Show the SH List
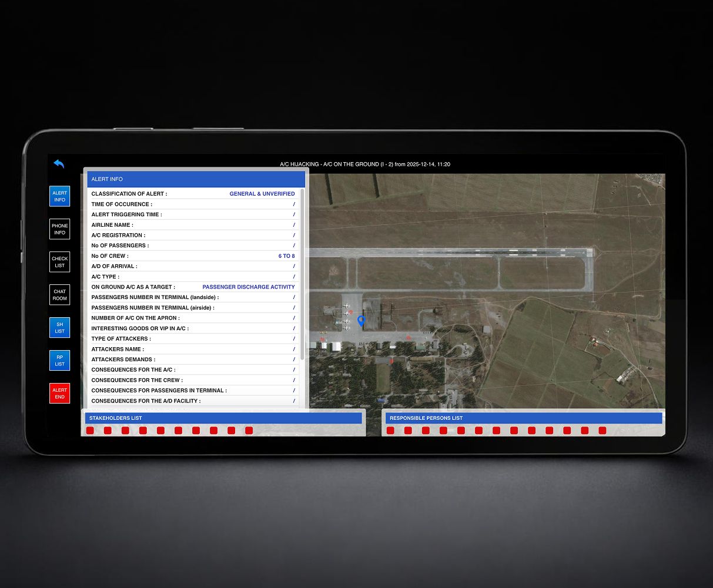This screenshot has width=713, height=588. pos(60,328)
